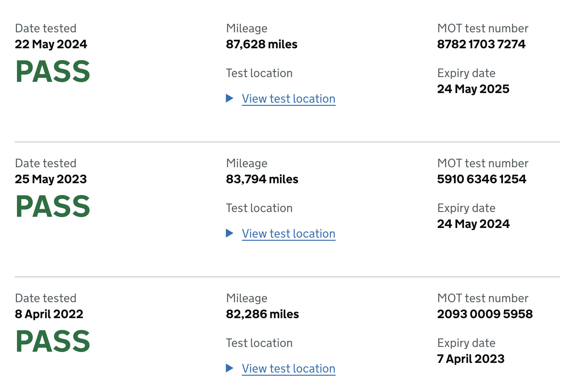Screen dimensions: 574x392
Task: Click the expiry date 7 April 2023
Action: [x=471, y=359]
